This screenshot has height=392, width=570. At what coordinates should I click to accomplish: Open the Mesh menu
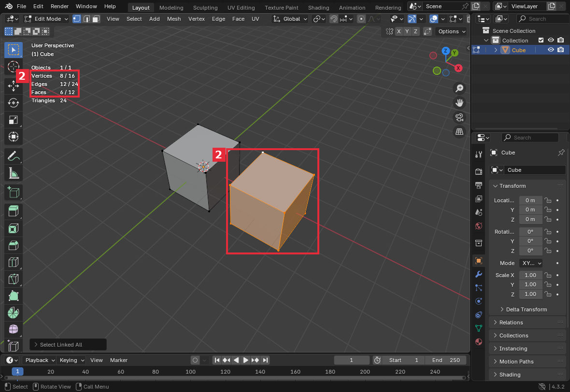coord(174,19)
